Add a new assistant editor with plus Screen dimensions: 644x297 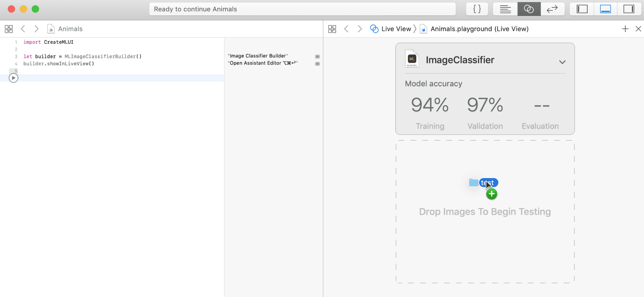click(625, 29)
